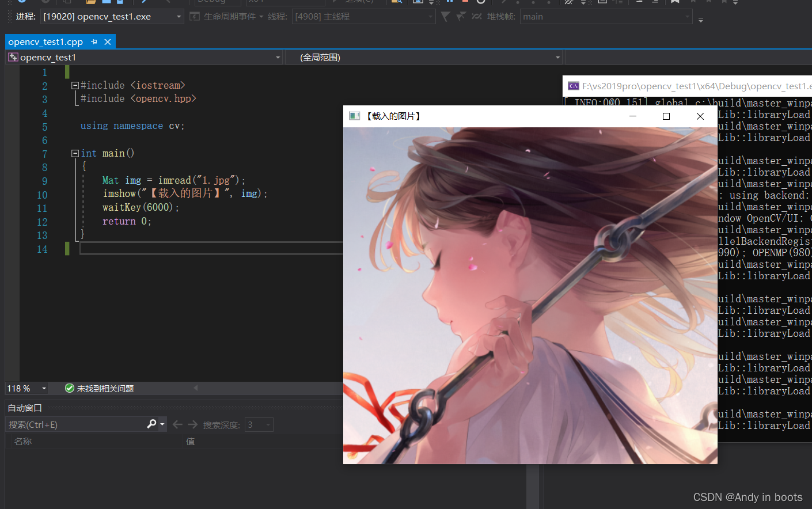Image resolution: width=812 pixels, height=509 pixels.
Task: Click 'using backend:' line in console
Action: (x=764, y=195)
